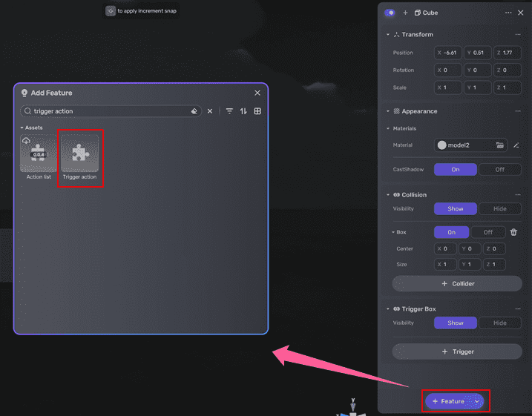Viewport: 532px width, 416px height.
Task: Click the edit material pencil icon
Action: 516,145
